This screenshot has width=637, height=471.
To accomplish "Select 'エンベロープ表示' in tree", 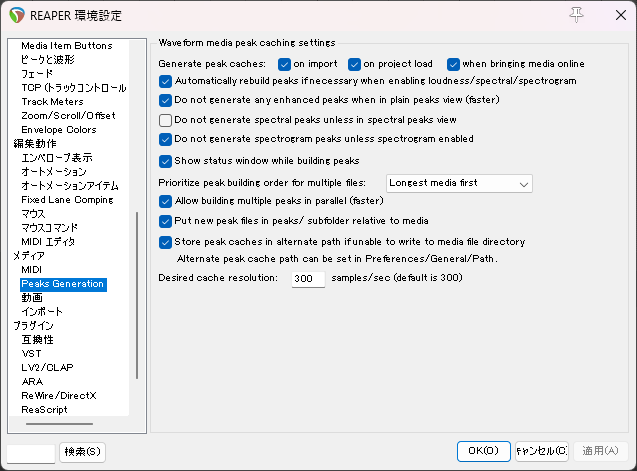I will tap(56, 158).
